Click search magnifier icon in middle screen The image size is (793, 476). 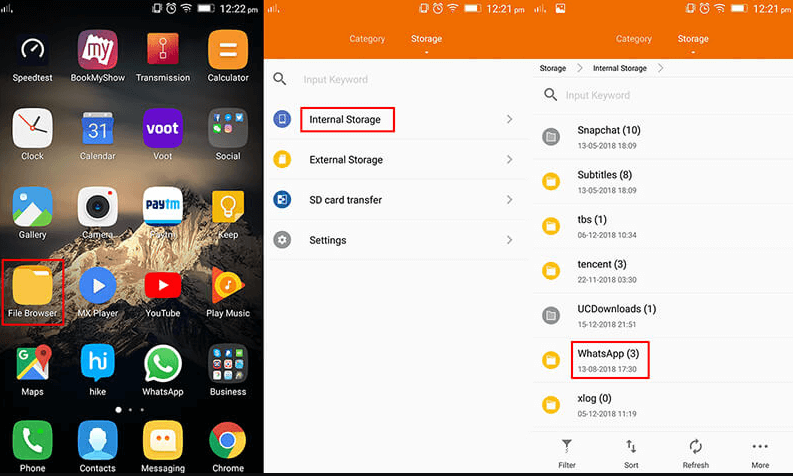click(280, 78)
